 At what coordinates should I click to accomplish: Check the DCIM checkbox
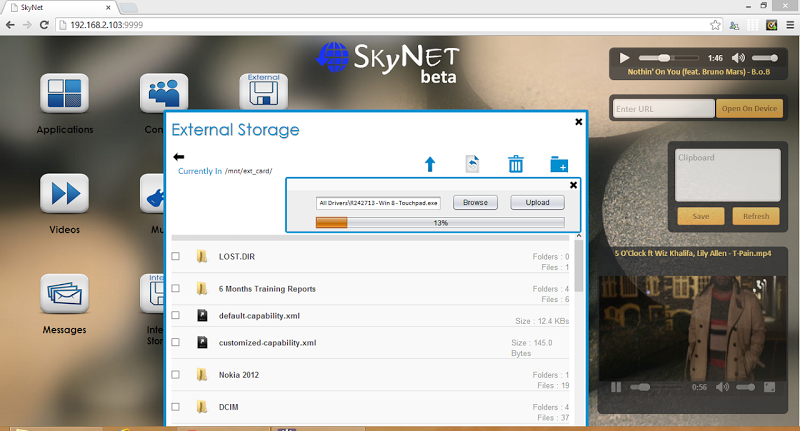[x=176, y=407]
